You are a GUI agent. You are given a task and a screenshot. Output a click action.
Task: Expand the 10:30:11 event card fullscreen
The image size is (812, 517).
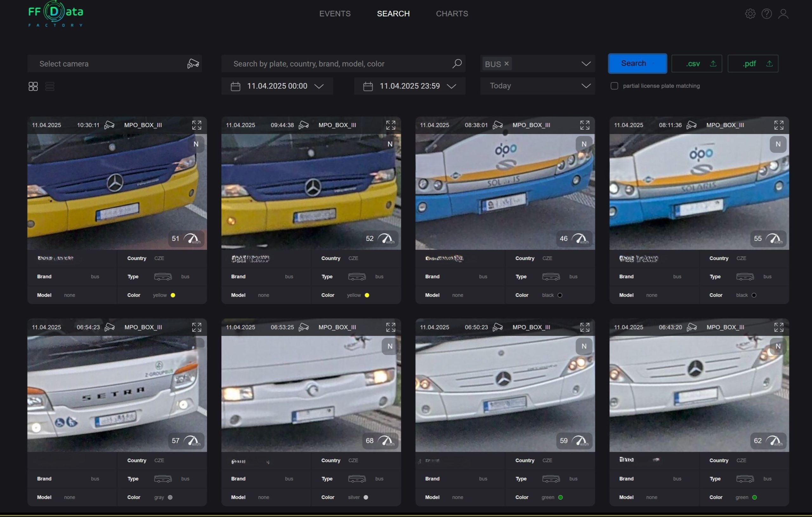pos(197,125)
